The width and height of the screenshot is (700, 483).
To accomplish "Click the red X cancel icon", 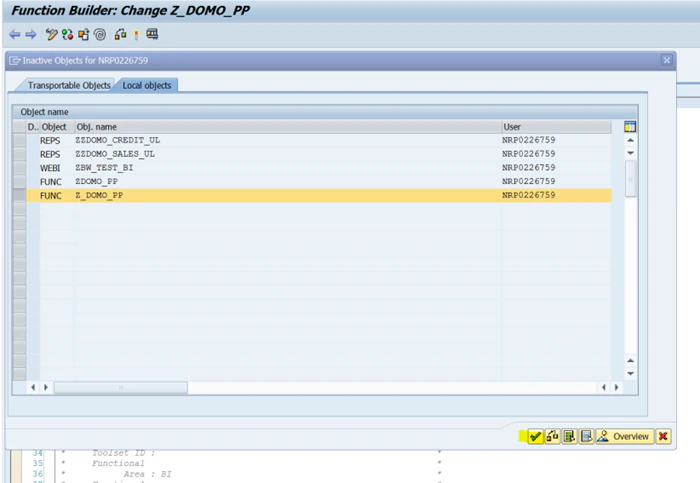I will click(663, 436).
